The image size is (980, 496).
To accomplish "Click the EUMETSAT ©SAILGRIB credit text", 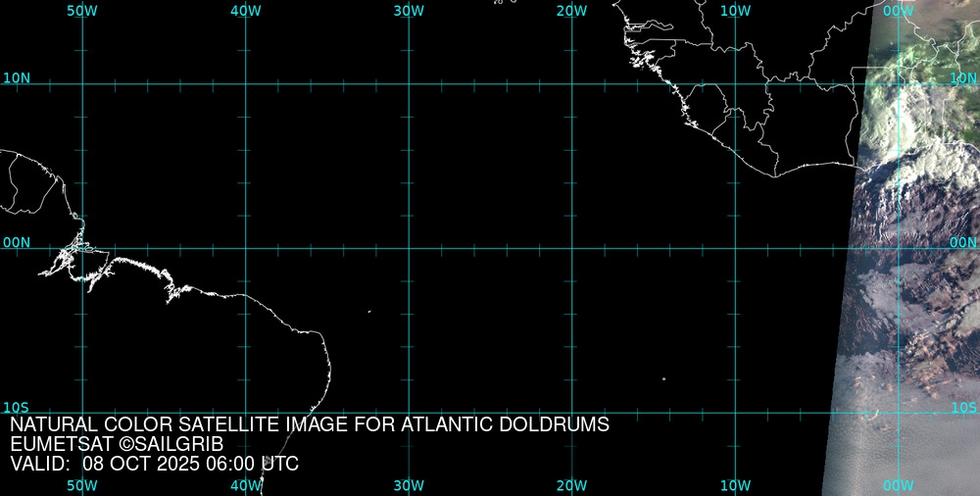I will pos(117,444).
